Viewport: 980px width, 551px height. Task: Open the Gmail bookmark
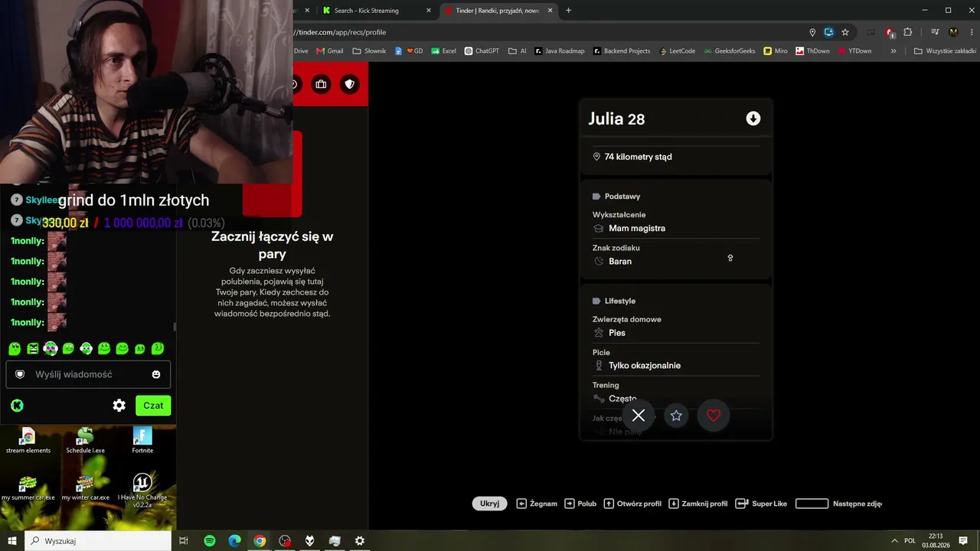(330, 51)
